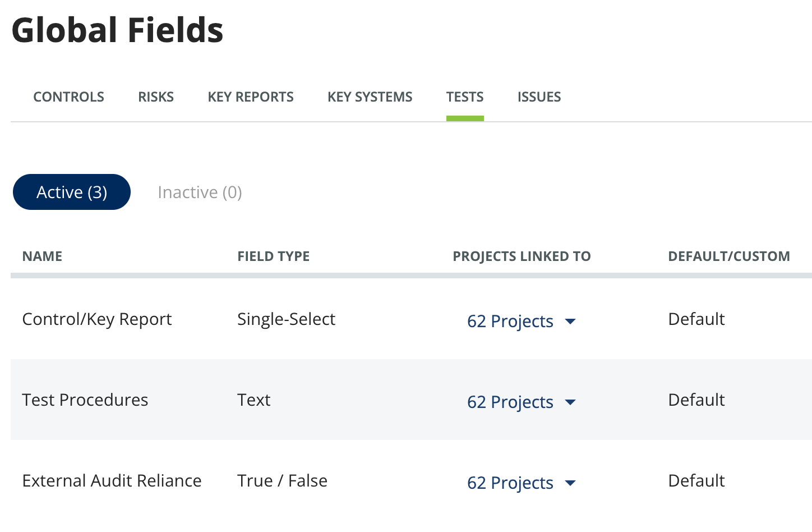Select the External Audit Reliance field name
812x532 pixels.
pos(112,480)
